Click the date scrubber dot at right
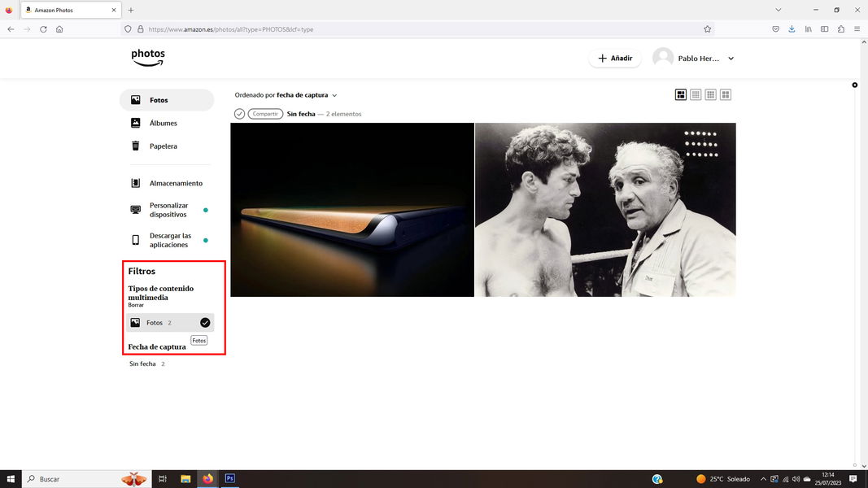 click(x=855, y=85)
